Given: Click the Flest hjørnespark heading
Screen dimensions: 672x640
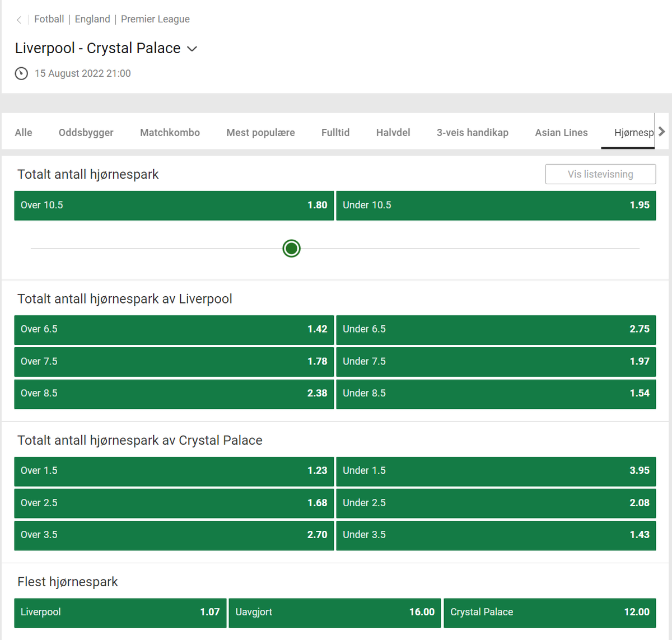Looking at the screenshot, I should point(68,582).
